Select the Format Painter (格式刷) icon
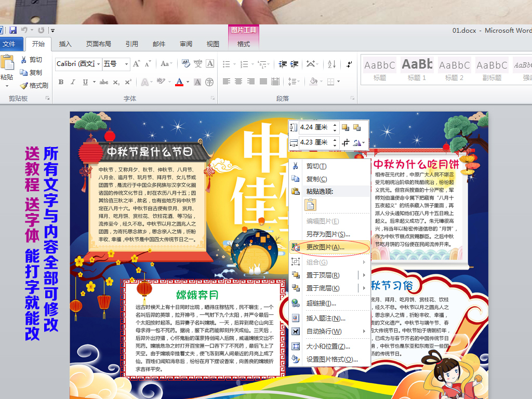532x399 pixels. click(24, 85)
